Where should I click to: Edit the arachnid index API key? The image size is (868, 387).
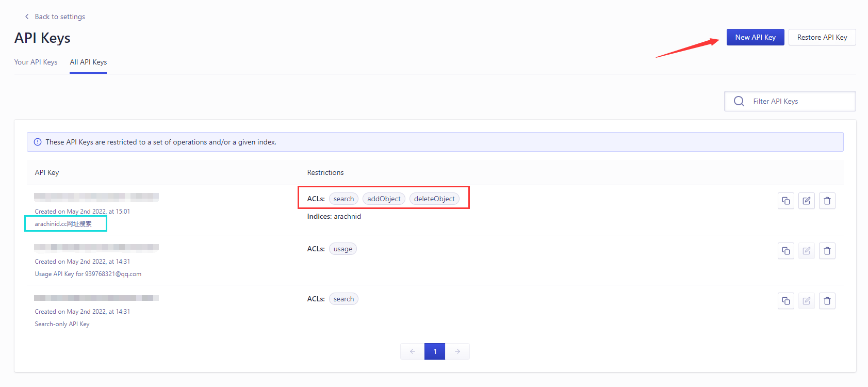pos(806,201)
